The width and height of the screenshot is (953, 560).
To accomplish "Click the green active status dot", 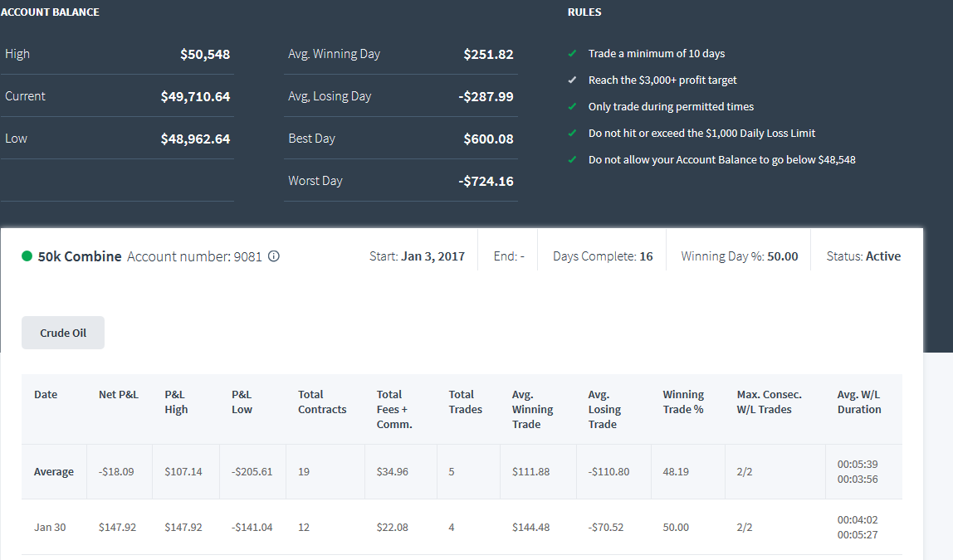I will pyautogui.click(x=27, y=256).
